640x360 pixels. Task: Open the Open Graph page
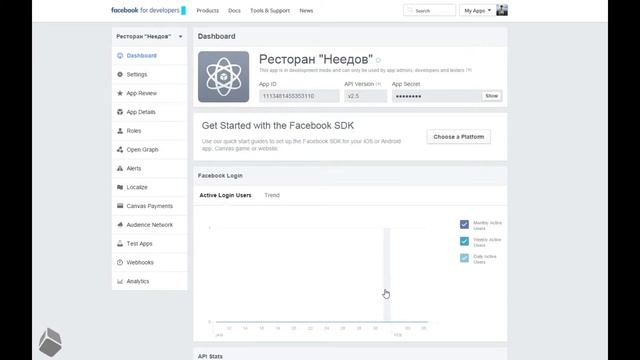pos(142,149)
